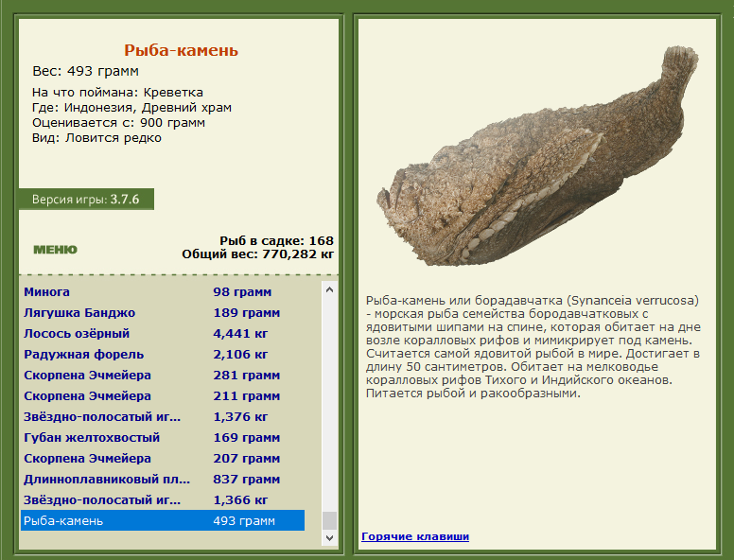The width and height of the screenshot is (734, 560).
Task: Click the scrollbar down arrow in fish list
Action: point(329,538)
